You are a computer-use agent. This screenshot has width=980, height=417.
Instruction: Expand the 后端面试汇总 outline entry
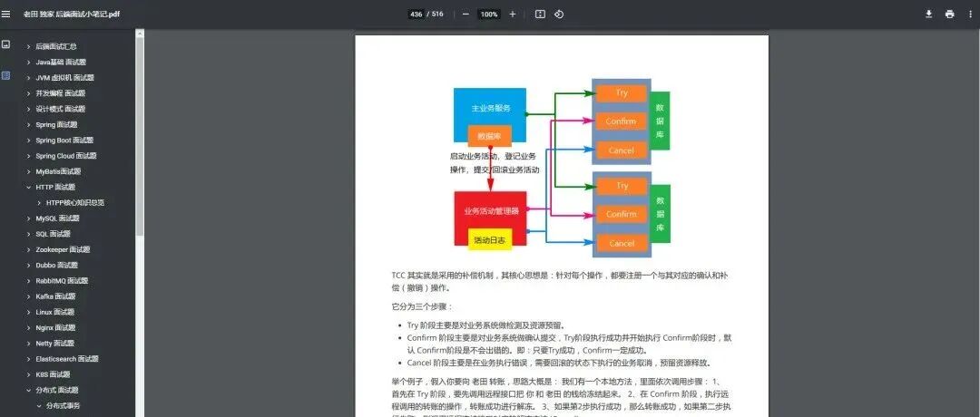pos(29,46)
